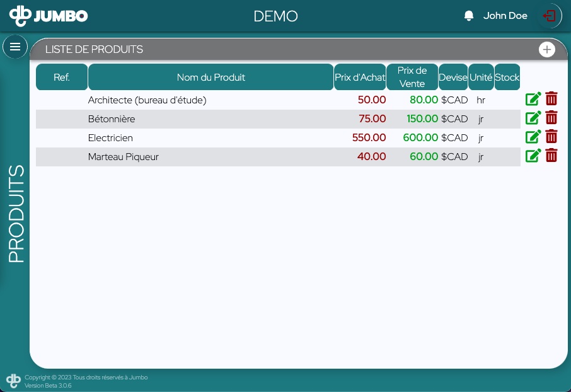571x392 pixels.
Task: Delete the Bétonnière product
Action: point(551,118)
